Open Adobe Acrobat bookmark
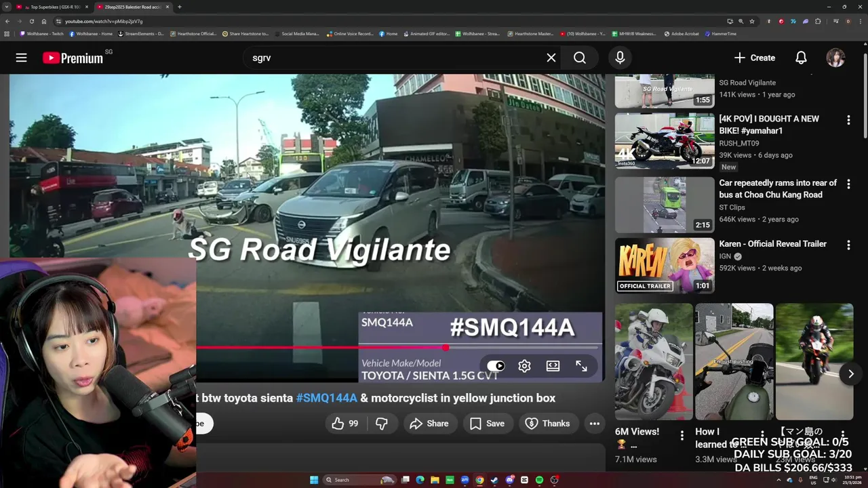The width and height of the screenshot is (868, 488). click(682, 33)
